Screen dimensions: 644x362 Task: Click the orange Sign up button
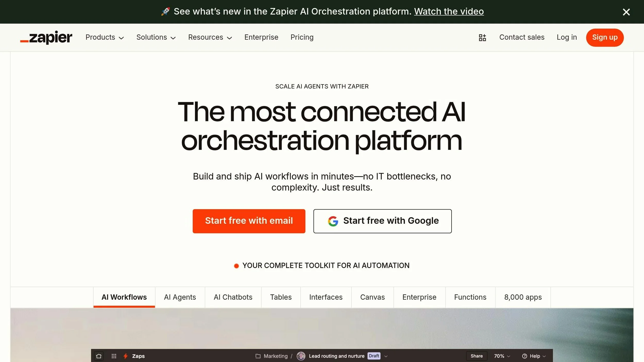pyautogui.click(x=605, y=38)
